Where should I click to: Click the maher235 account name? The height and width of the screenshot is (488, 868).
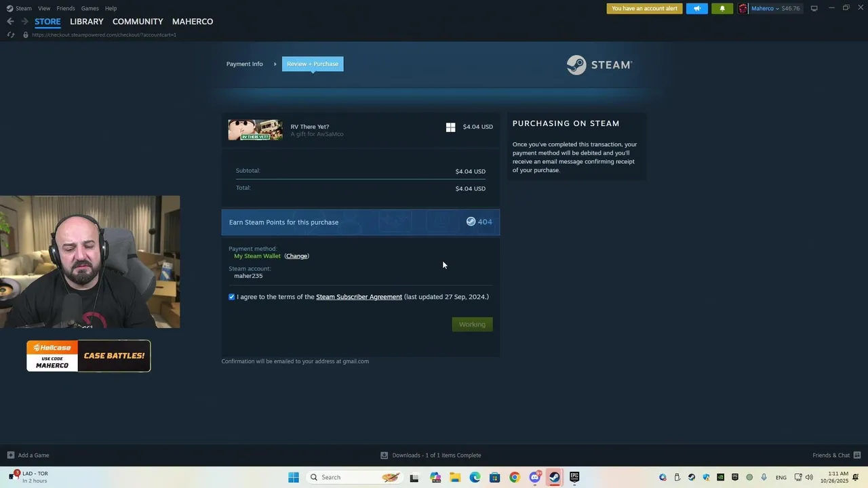(248, 276)
